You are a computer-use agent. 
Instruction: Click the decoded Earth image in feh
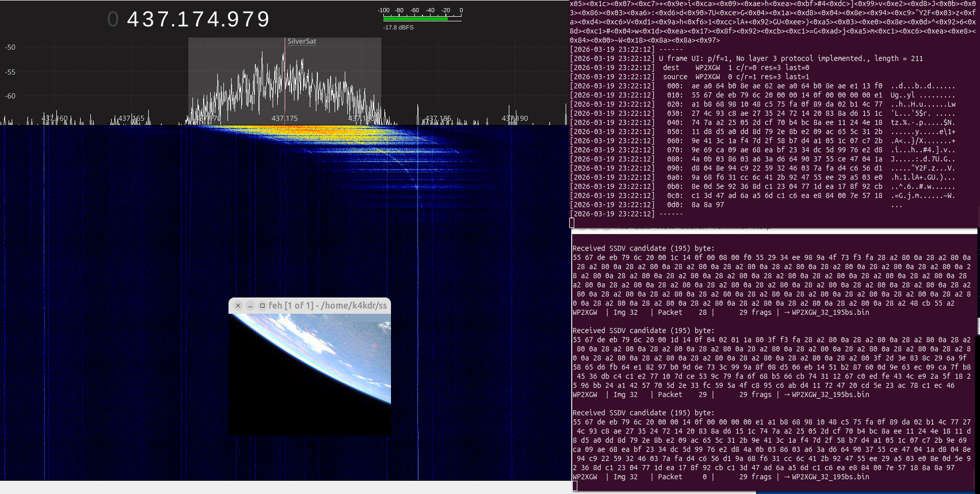[x=310, y=374]
